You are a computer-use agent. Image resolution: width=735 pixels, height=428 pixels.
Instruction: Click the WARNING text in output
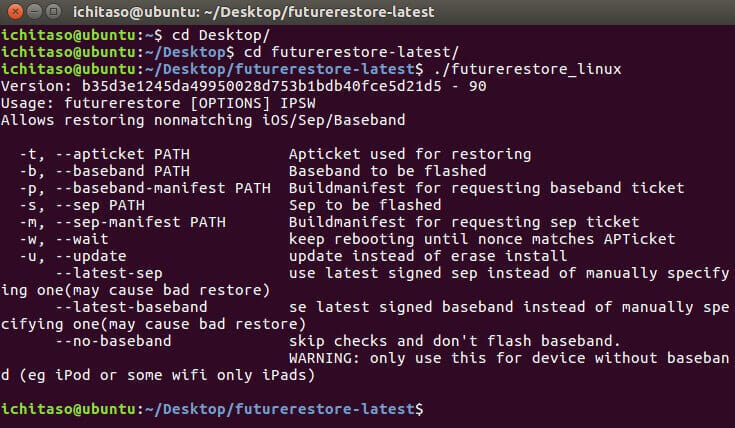click(x=322, y=358)
